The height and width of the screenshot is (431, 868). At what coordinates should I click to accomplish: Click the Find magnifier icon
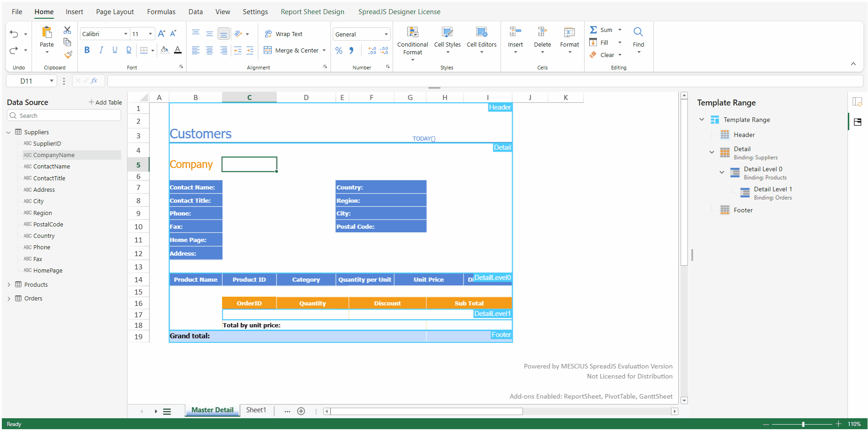[638, 32]
